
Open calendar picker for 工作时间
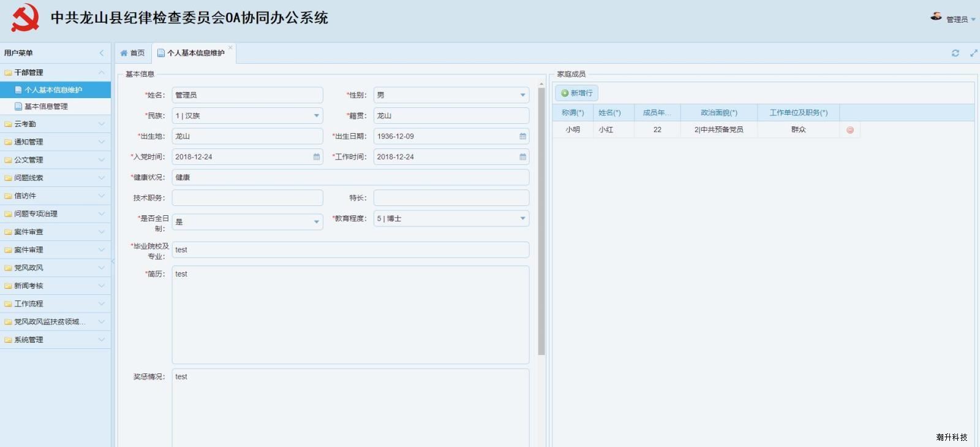[522, 157]
